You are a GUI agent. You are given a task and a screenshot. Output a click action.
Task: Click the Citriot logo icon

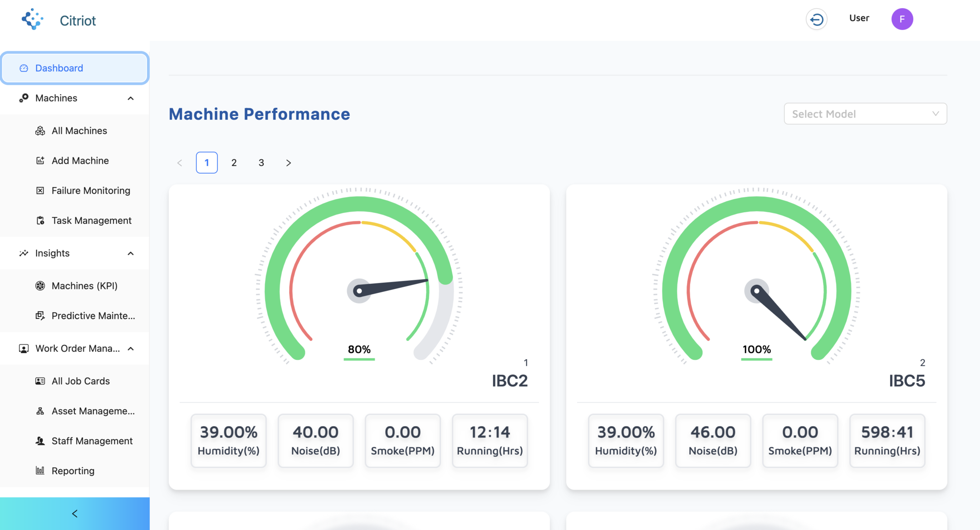[x=32, y=19]
